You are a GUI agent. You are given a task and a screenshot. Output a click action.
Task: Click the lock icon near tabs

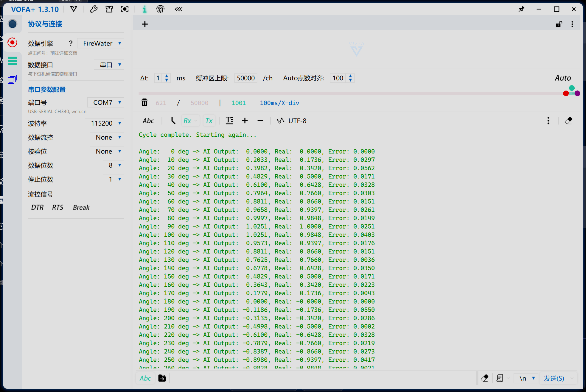pos(559,24)
